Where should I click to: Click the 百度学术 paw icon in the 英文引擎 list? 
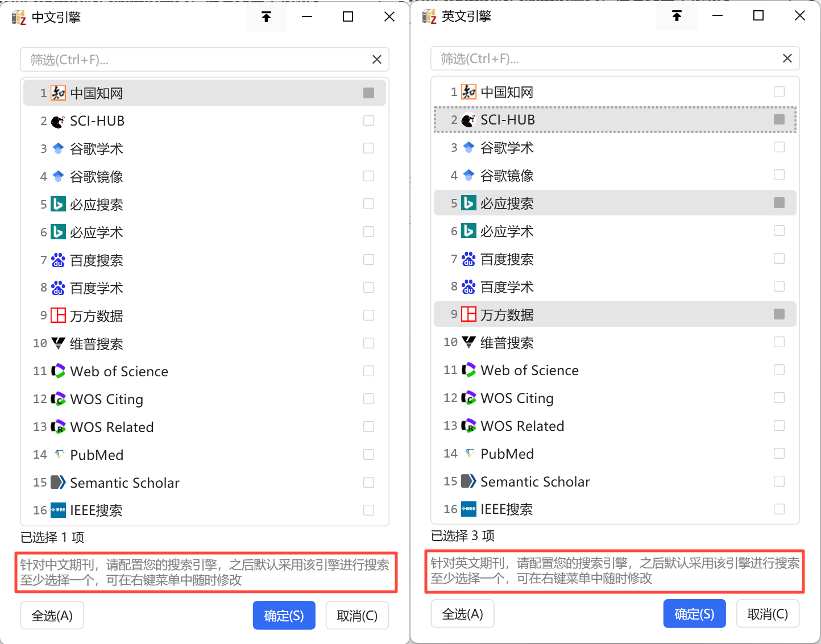click(x=468, y=286)
